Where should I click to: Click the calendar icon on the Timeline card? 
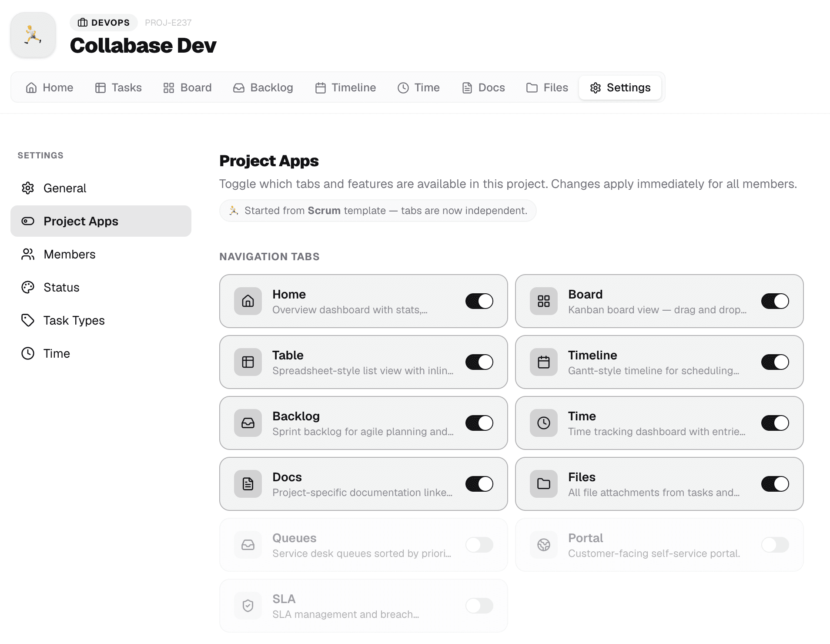coord(544,362)
